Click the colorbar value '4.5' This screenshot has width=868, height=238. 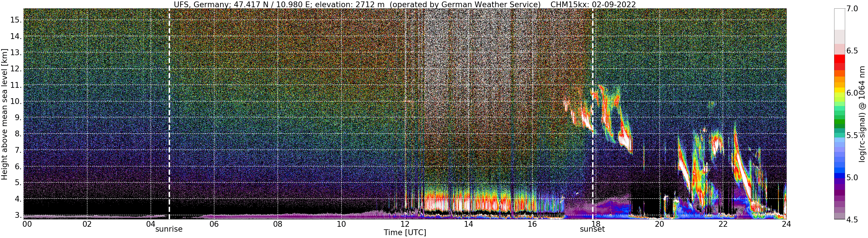coord(852,220)
